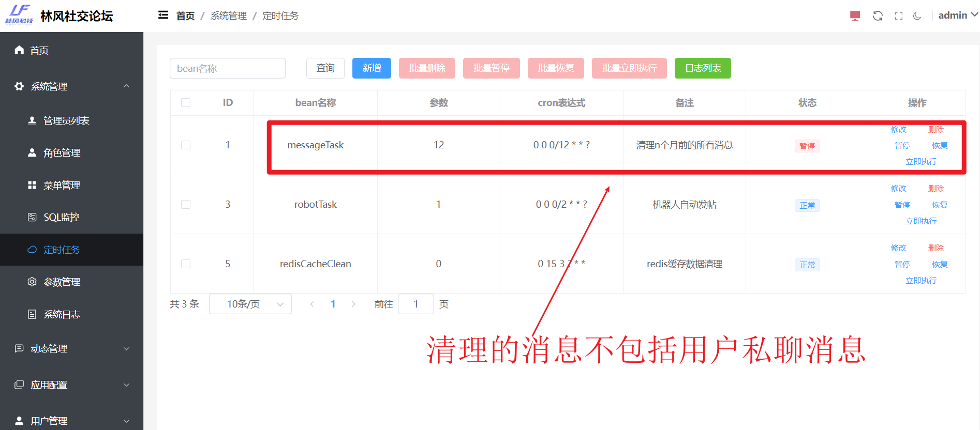
Task: Open 菜单管理 menu item
Action: point(71,185)
